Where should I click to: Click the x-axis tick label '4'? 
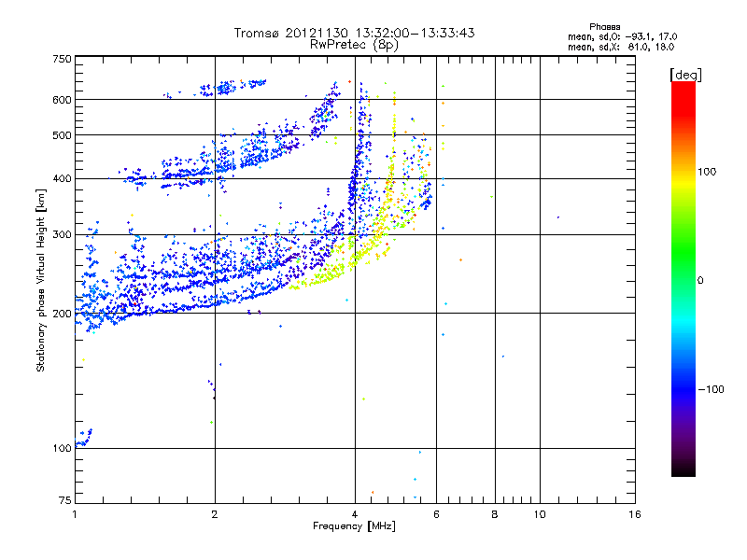click(355, 514)
